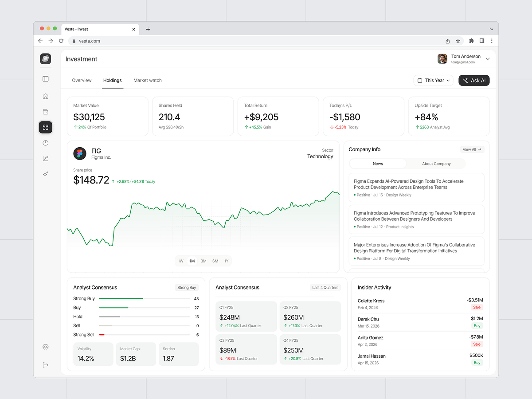Go back with browser back arrow
The image size is (532, 399).
tap(40, 41)
